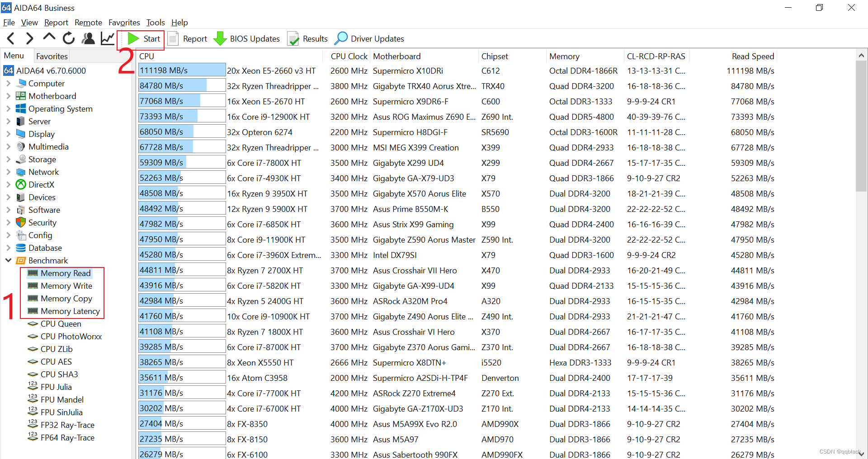Click the 111198 MB/s result bar
Viewport: 868px width, 459px height.
(x=182, y=70)
